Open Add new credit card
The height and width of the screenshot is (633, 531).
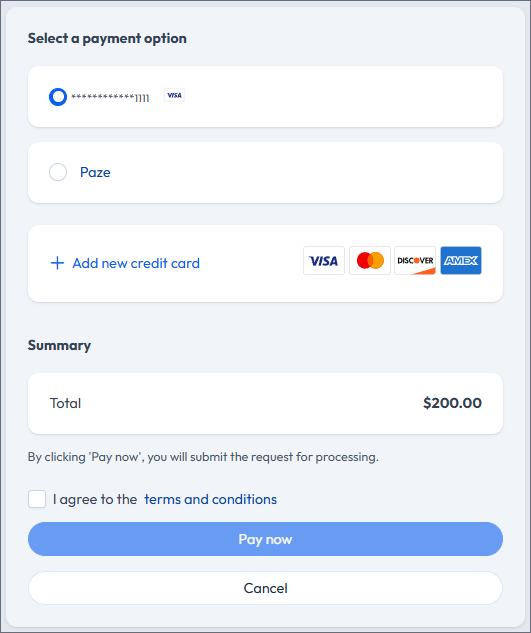point(136,263)
